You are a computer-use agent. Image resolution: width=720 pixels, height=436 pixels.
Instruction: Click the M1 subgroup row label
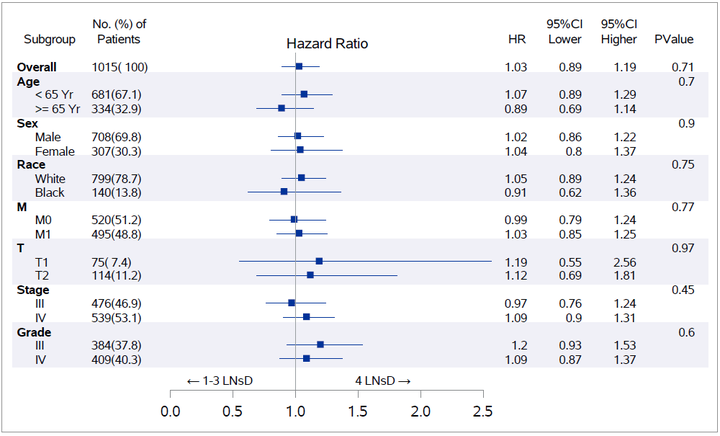click(x=43, y=235)
